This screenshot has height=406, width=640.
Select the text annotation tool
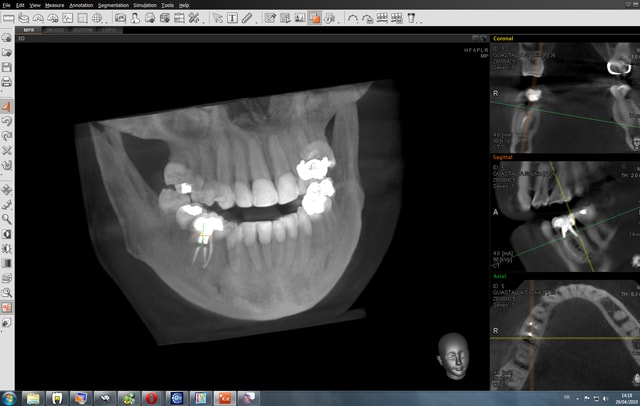point(232,18)
